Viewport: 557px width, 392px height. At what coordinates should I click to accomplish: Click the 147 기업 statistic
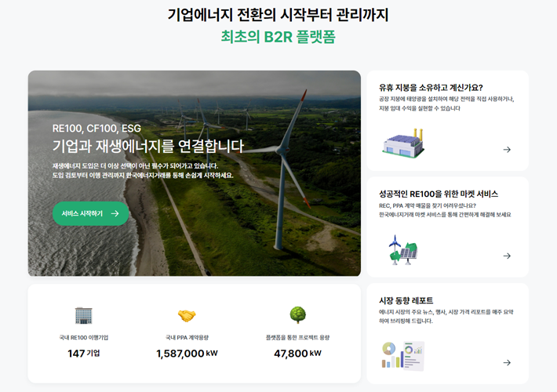(83, 354)
